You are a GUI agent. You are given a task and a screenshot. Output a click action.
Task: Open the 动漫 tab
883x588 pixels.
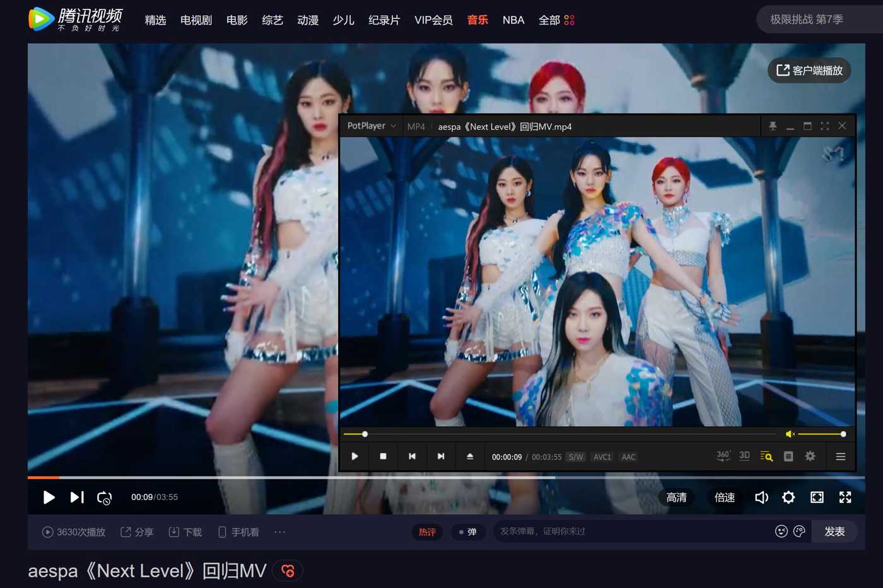(x=308, y=20)
